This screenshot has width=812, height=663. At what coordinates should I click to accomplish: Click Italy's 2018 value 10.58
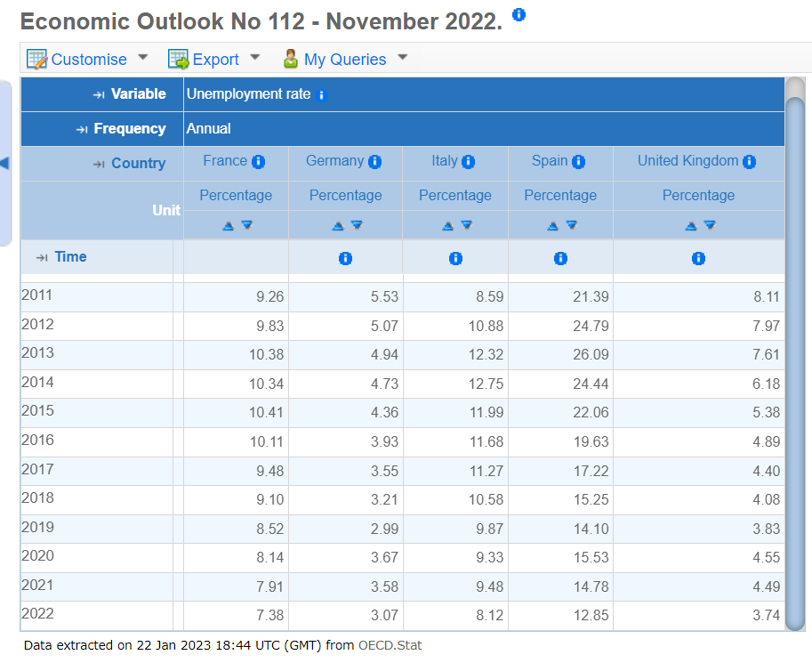[486, 500]
